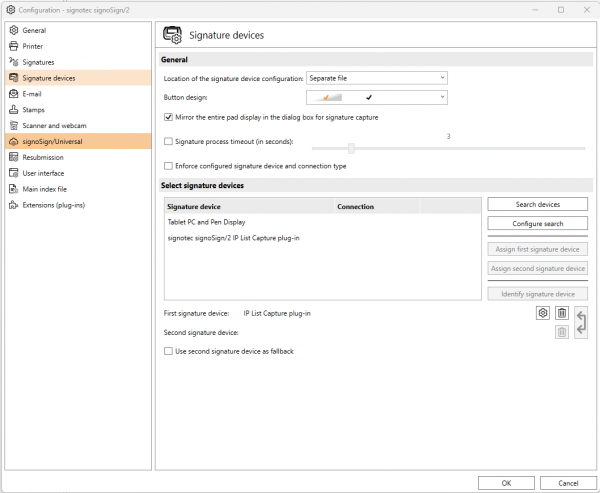Click the Search devices button
This screenshot has height=493, width=600.
pyautogui.click(x=538, y=204)
